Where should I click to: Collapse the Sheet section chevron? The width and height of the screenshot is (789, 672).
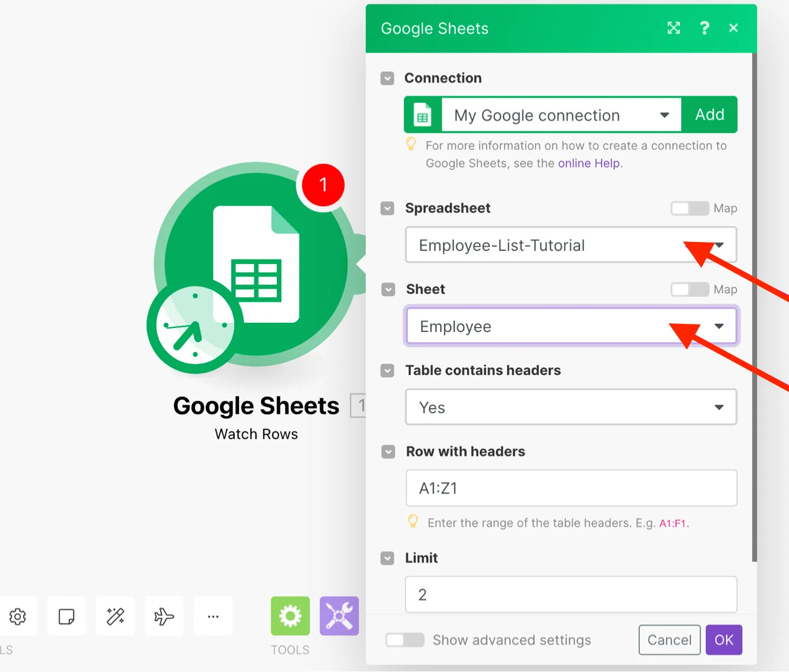(388, 289)
